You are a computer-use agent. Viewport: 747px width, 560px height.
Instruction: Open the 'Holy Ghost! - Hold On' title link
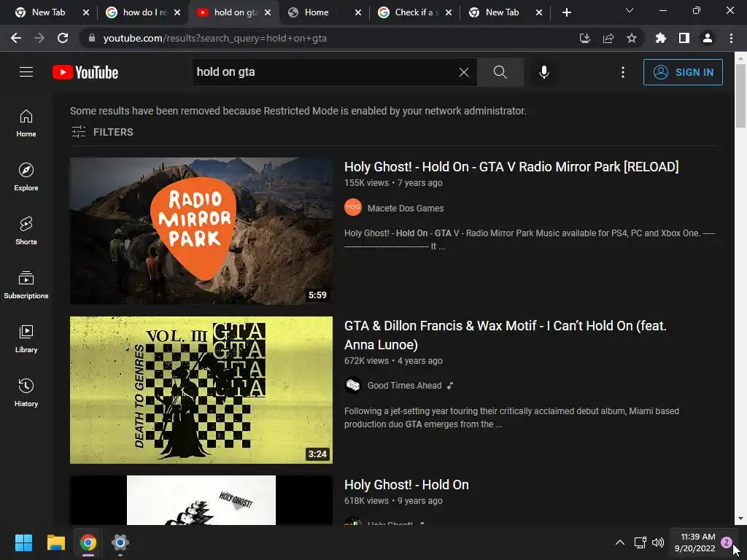tap(406, 485)
